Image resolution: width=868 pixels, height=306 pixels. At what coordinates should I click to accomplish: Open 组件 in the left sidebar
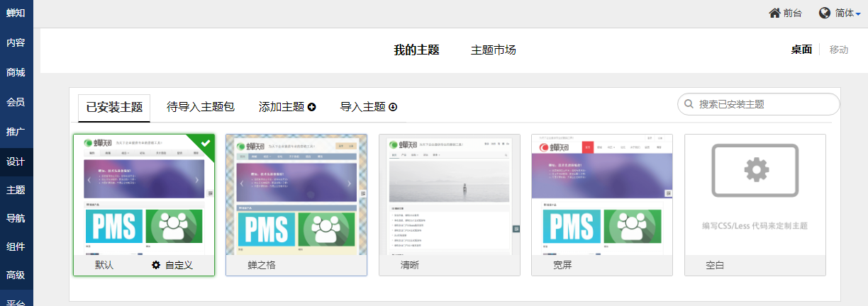coord(16,246)
